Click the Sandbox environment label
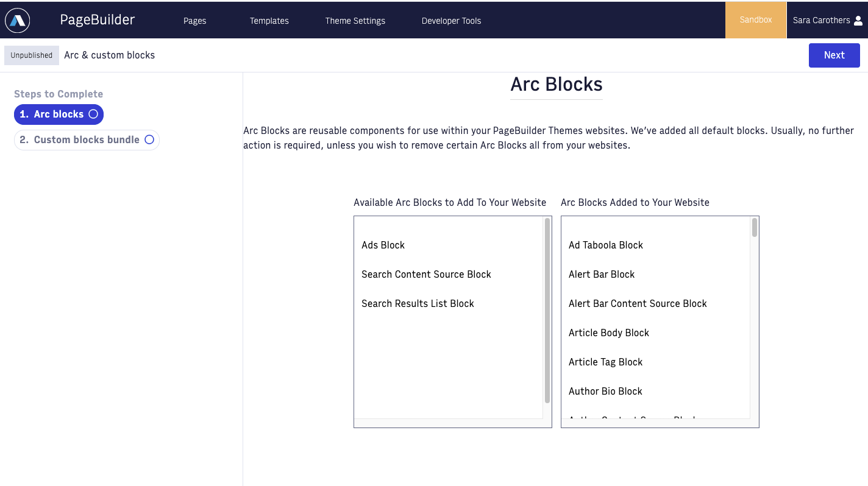 756,20
